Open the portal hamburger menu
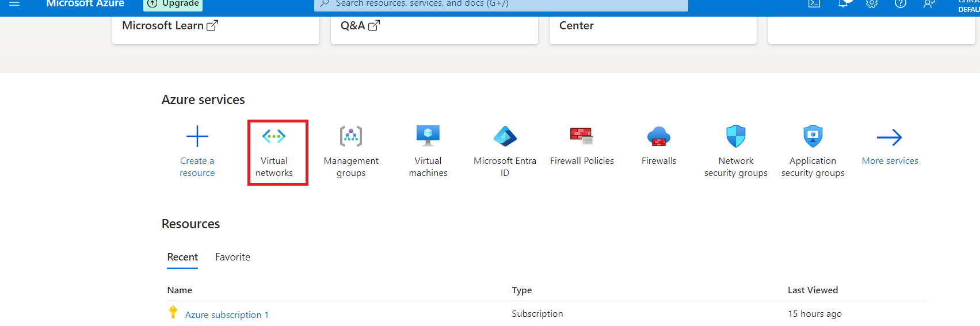 tap(14, 4)
